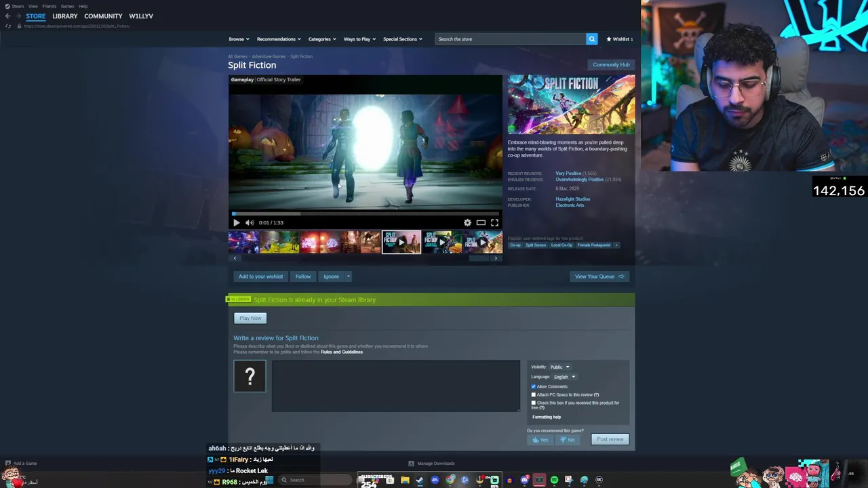Click the Search the store field
The width and height of the screenshot is (868, 488).
511,39
